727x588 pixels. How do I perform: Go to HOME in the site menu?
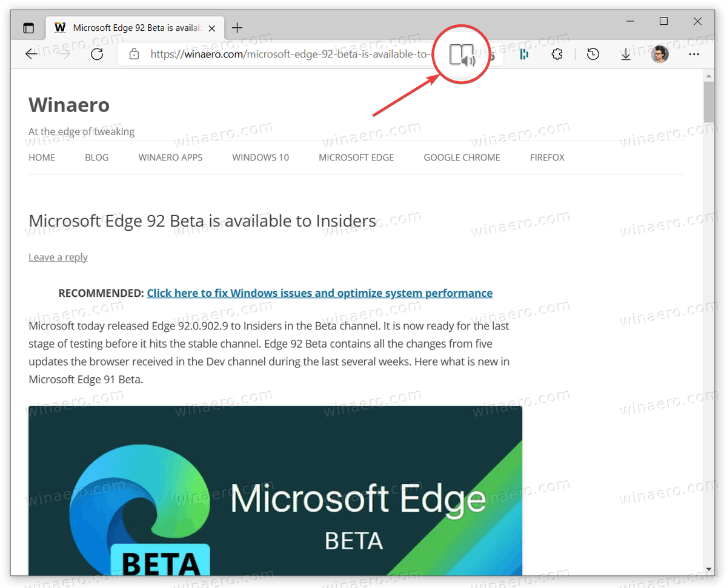coord(42,157)
